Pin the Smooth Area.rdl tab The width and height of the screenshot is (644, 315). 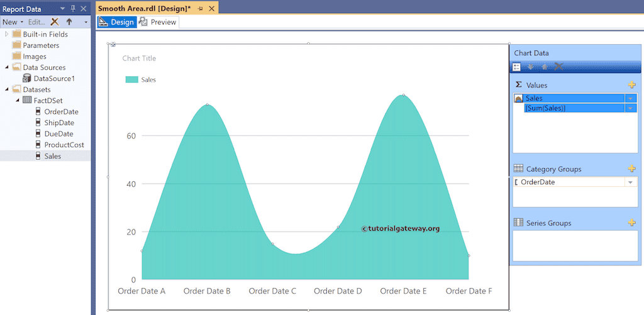(x=201, y=8)
